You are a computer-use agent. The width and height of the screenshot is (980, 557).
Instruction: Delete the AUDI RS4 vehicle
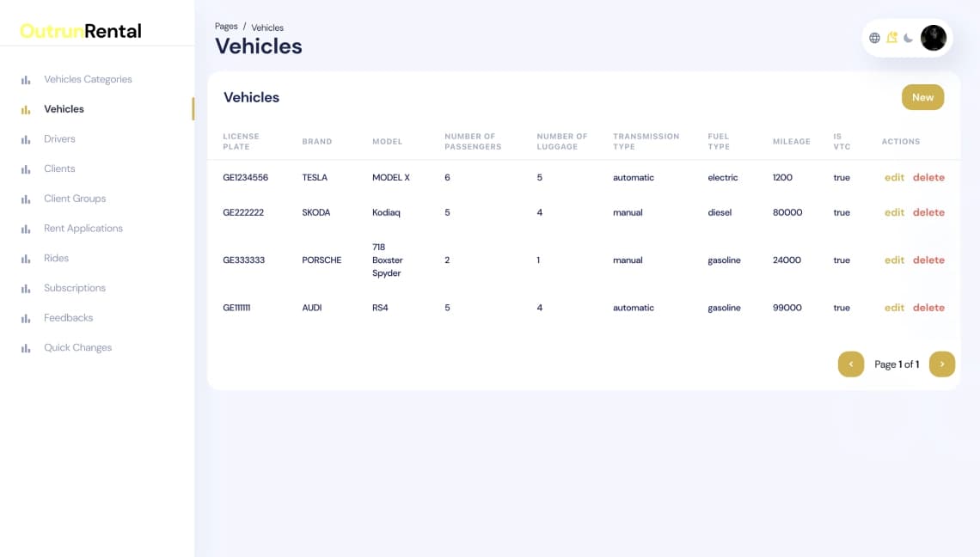(x=928, y=308)
